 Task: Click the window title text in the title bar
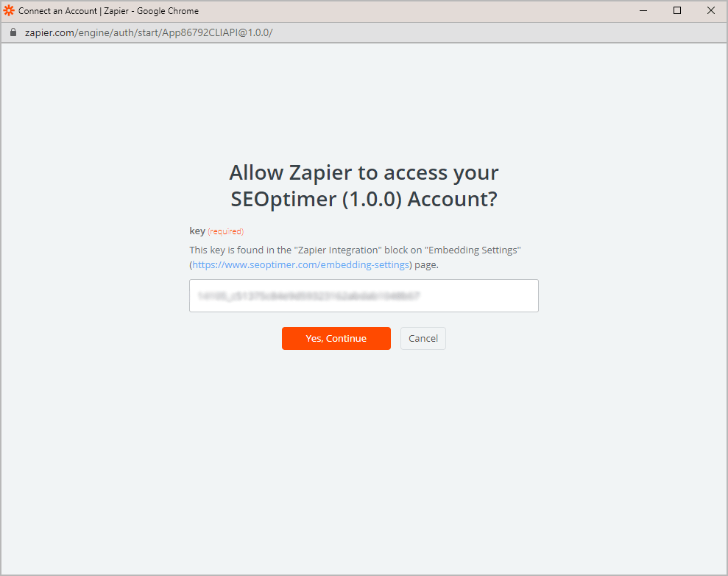[108, 11]
